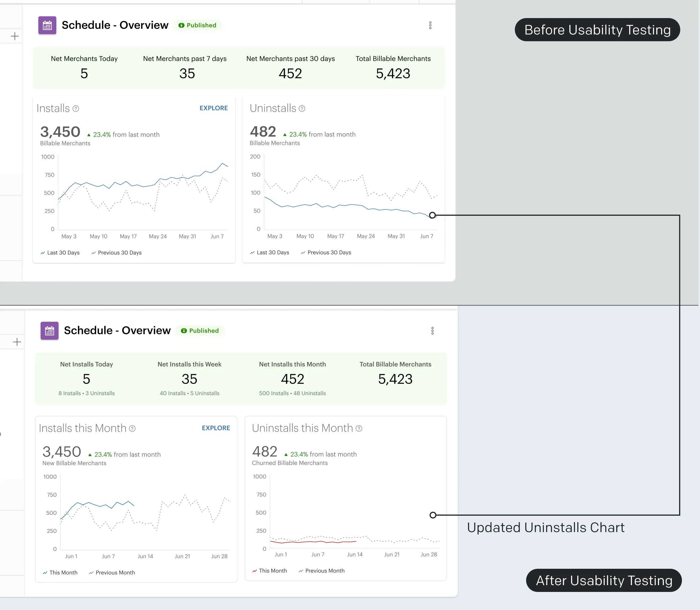The height and width of the screenshot is (610, 700).
Task: Click Total Billable Merchants value in top panel
Action: coord(393,74)
